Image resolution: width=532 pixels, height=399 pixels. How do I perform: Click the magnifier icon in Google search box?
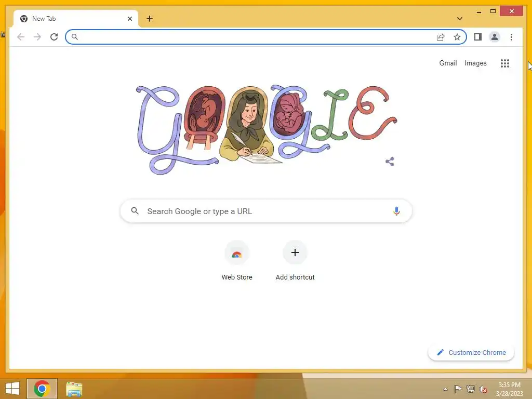[135, 211]
